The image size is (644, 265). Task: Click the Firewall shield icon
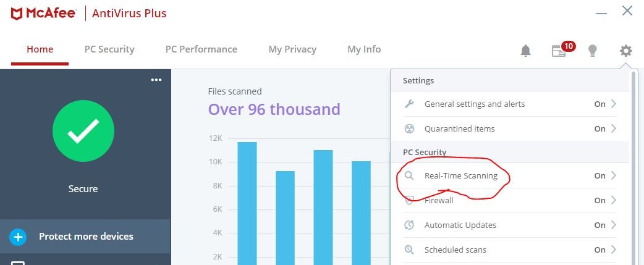[409, 200]
